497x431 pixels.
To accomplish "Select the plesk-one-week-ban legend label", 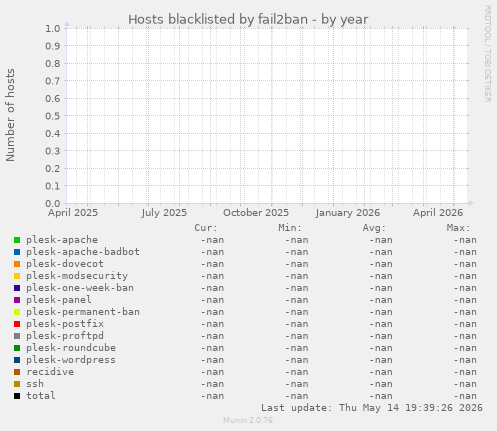I will pyautogui.click(x=80, y=288).
